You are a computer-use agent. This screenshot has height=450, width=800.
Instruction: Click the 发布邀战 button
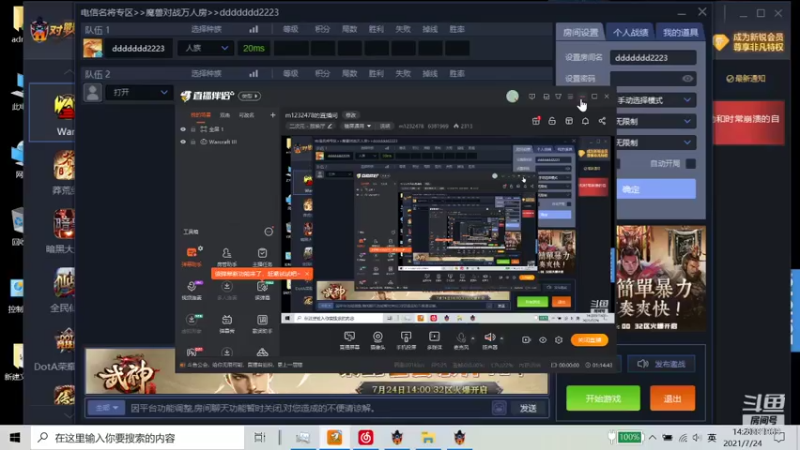pos(661,364)
